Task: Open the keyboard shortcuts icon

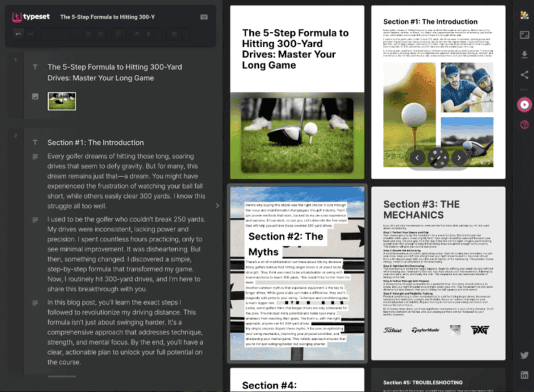Action: 203,17
